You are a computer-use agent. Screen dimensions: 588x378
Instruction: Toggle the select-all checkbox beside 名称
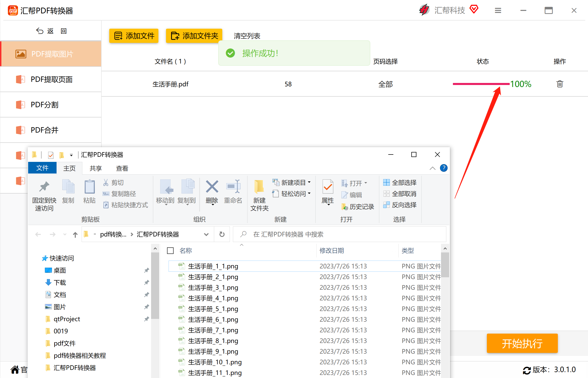170,251
